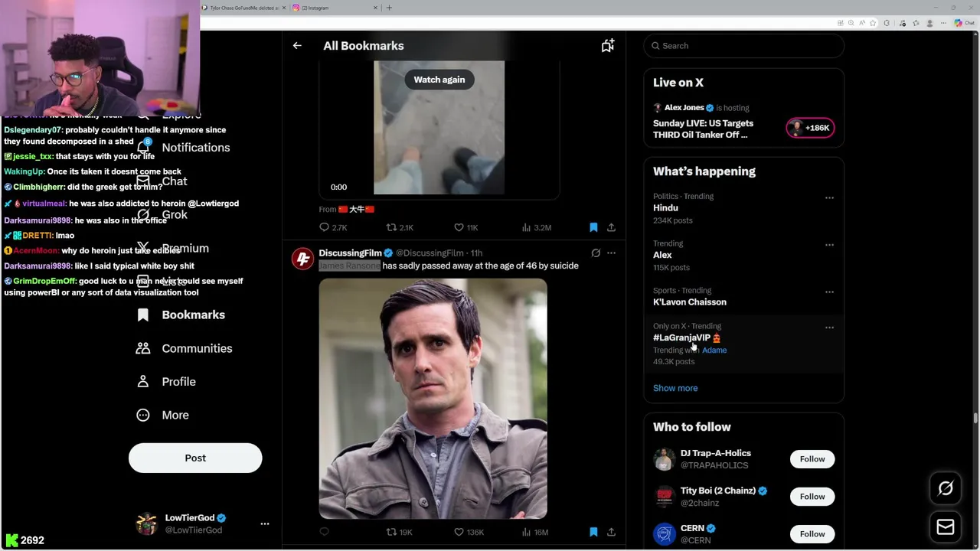Click the Search input field

[x=743, y=46]
